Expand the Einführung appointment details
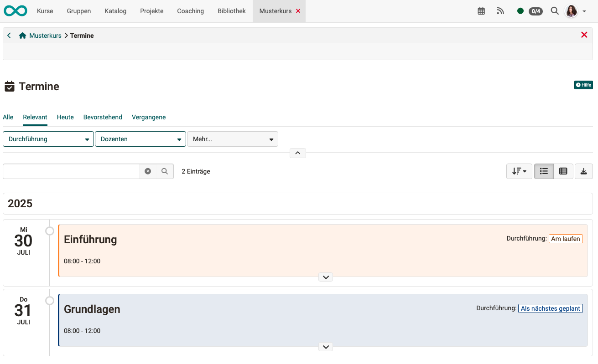The width and height of the screenshot is (598, 364). click(326, 277)
